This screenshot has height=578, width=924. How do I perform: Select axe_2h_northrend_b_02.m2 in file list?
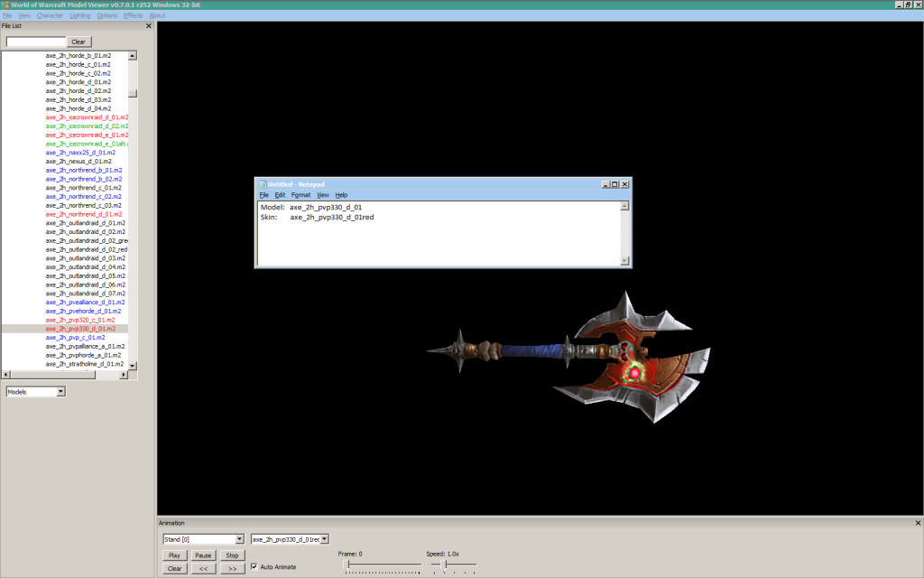(x=84, y=180)
